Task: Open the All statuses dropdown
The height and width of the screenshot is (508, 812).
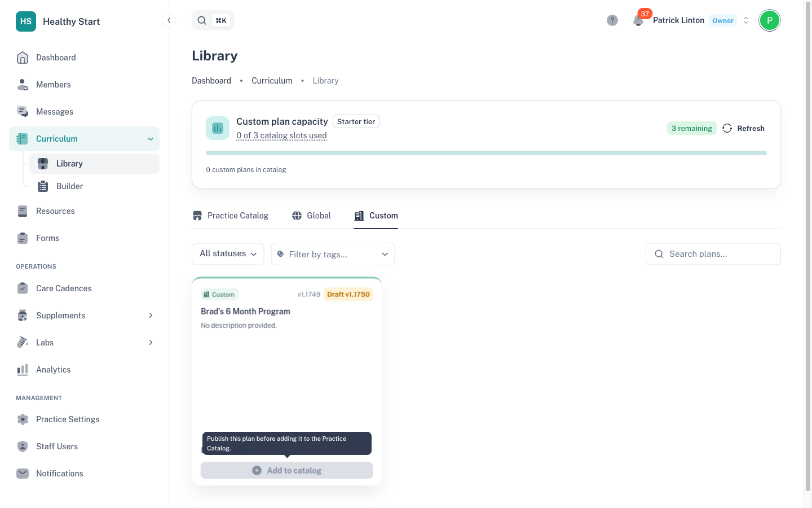Action: point(228,254)
